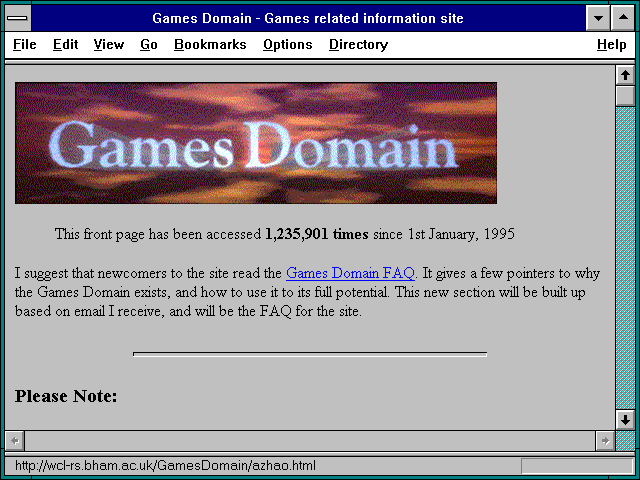Open the Options menu
640x480 pixels.
tap(288, 44)
